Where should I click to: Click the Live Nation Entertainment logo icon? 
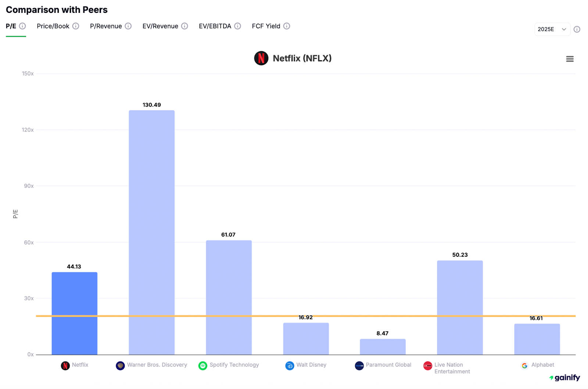tap(428, 365)
